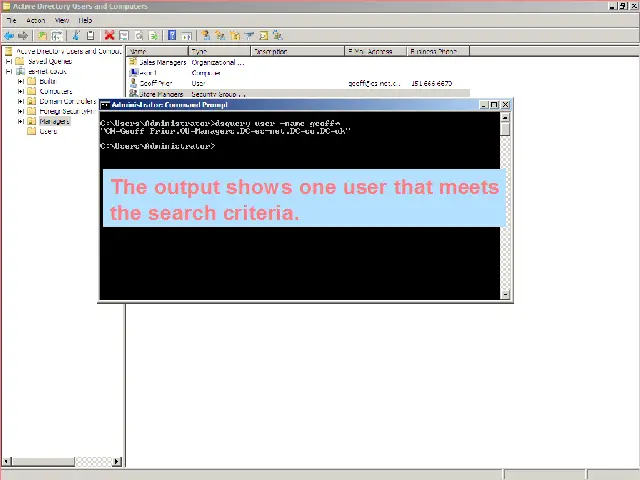Click the red X Delete icon
640x480 pixels.
pos(109,36)
